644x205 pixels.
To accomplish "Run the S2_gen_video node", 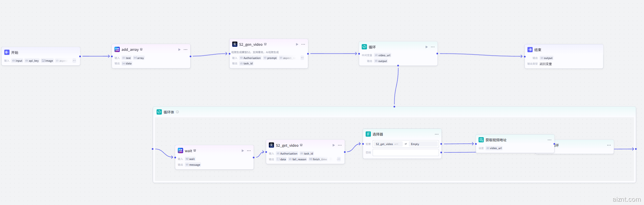I will point(297,44).
